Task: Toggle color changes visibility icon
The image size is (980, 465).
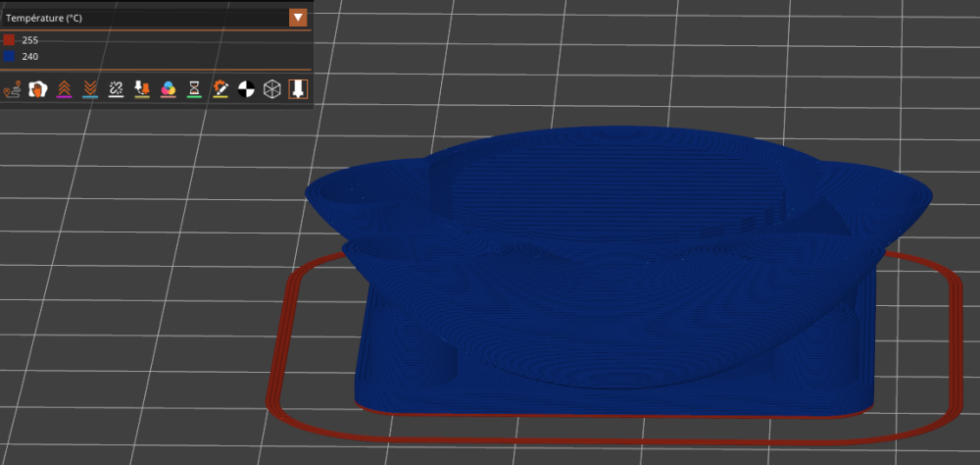Action: (169, 89)
